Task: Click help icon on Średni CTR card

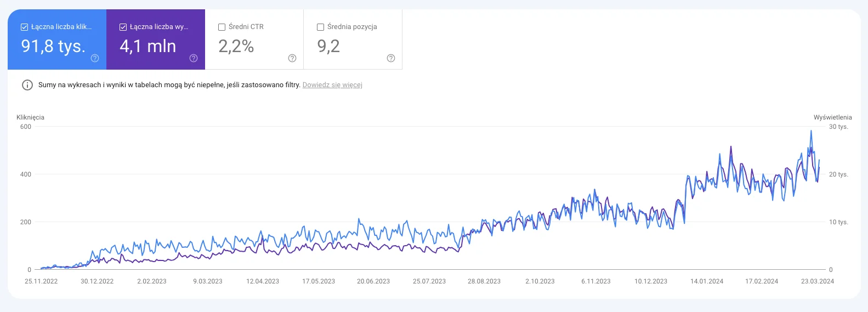Action: tap(292, 58)
